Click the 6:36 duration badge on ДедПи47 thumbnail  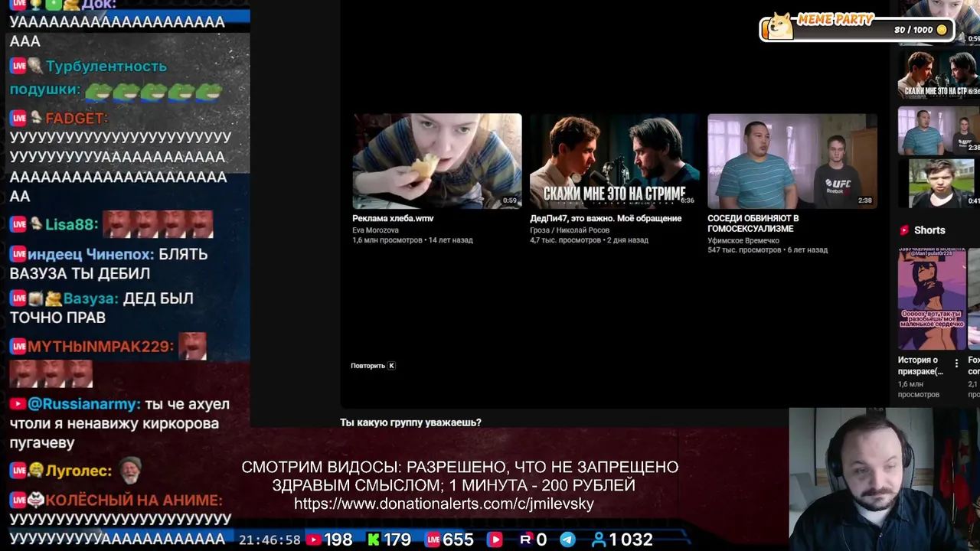tap(687, 201)
